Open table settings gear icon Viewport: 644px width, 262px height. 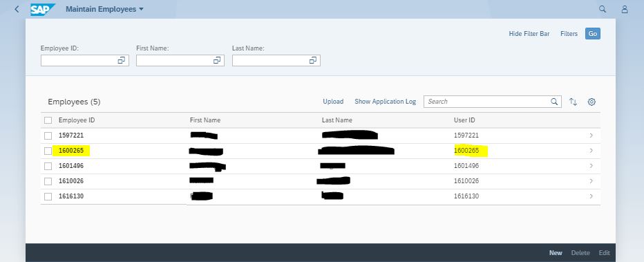[x=591, y=102]
